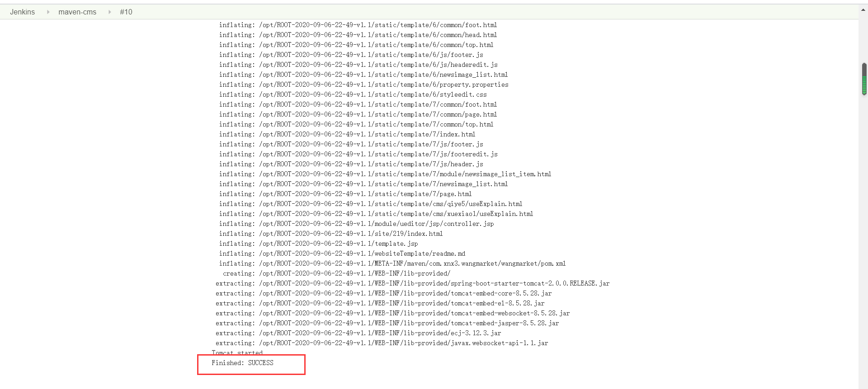Image resolution: width=868 pixels, height=389 pixels.
Task: Expand the arrow after Jenkins breadcrumb
Action: (48, 12)
